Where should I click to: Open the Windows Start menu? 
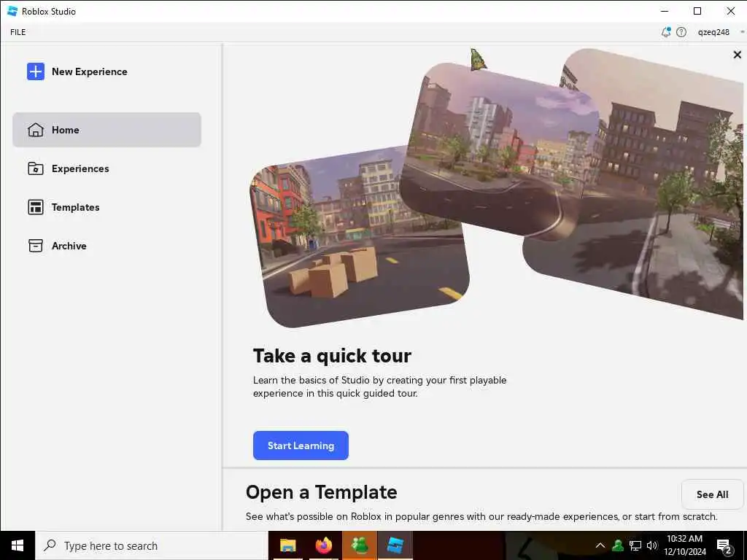18,545
